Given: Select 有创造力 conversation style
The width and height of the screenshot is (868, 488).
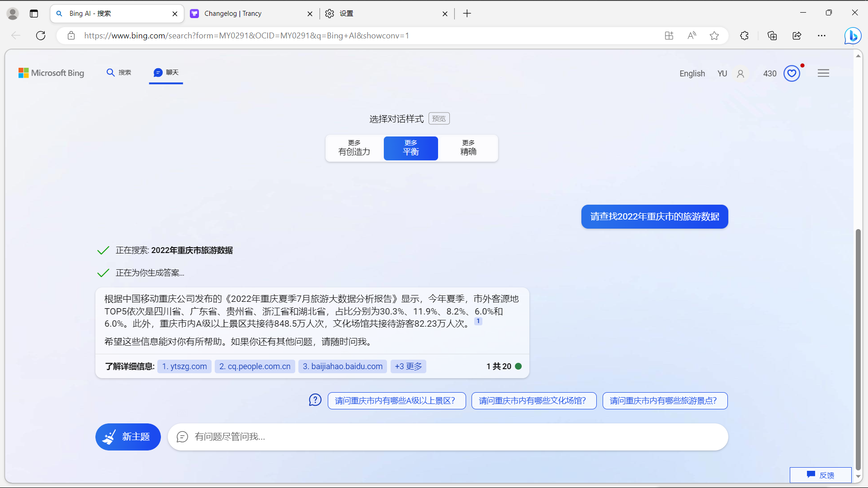Looking at the screenshot, I should click(354, 148).
